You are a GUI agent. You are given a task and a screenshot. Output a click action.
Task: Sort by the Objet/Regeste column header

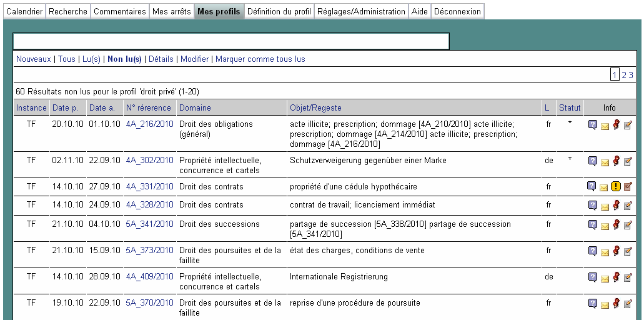coord(315,108)
